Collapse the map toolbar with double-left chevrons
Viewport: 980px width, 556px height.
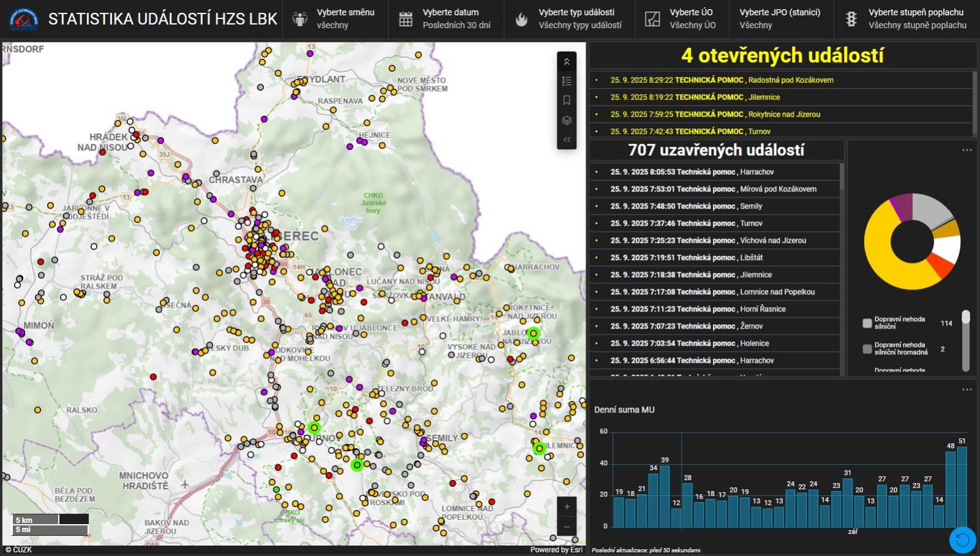click(x=567, y=139)
